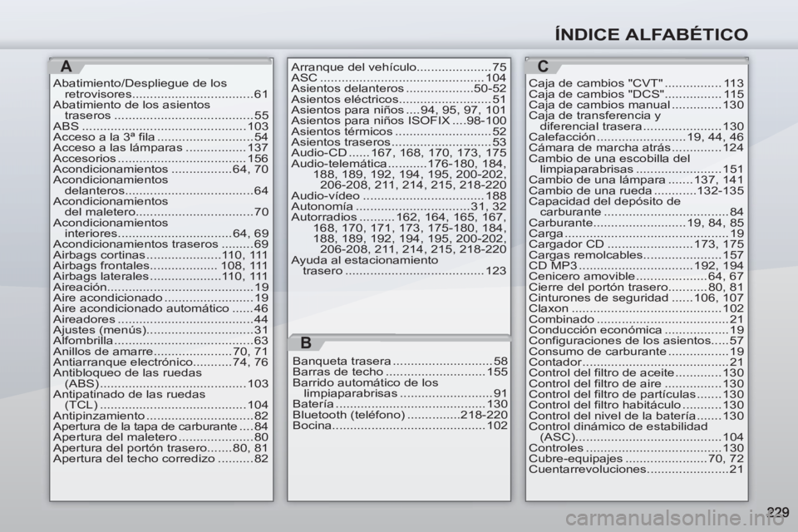
Task: Click the 'Accesorios' index entry
Action: (x=160, y=158)
